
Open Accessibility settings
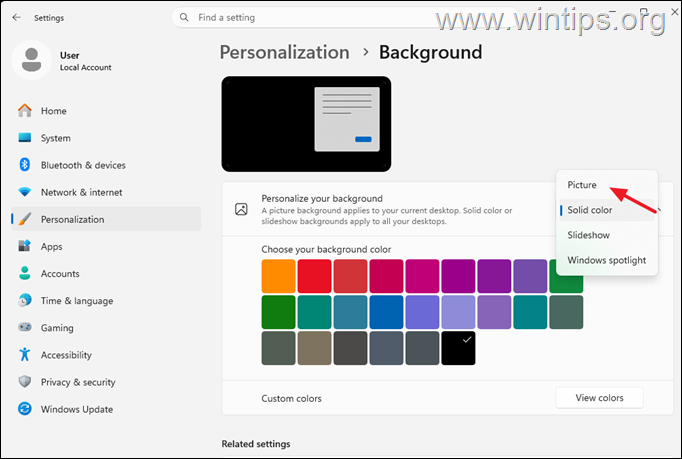tap(106, 355)
